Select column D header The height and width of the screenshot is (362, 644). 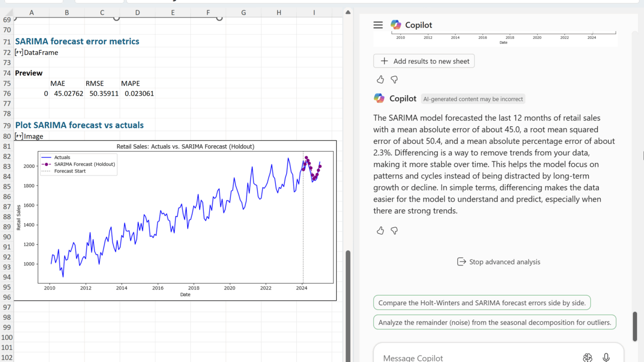coord(137,12)
